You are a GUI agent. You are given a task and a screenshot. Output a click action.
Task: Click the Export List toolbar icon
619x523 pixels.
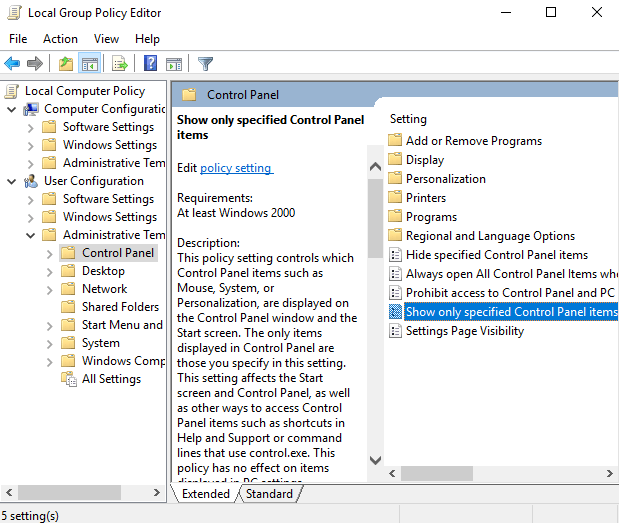pos(120,63)
